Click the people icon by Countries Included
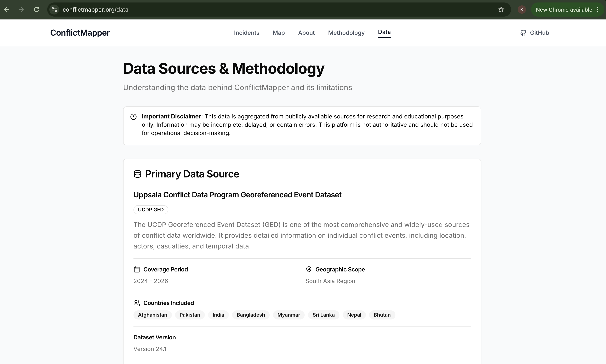 pyautogui.click(x=137, y=303)
